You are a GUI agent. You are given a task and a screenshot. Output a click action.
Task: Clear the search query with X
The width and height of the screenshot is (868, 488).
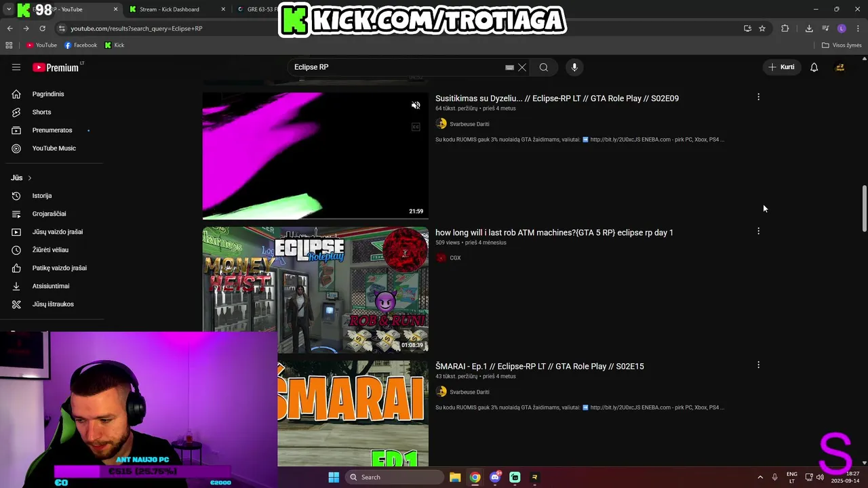[x=522, y=67]
